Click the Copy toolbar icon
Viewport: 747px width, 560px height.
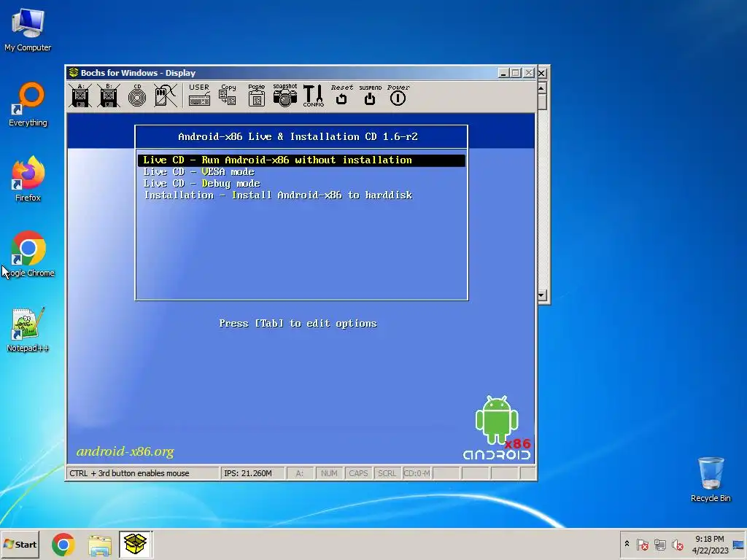coord(228,96)
